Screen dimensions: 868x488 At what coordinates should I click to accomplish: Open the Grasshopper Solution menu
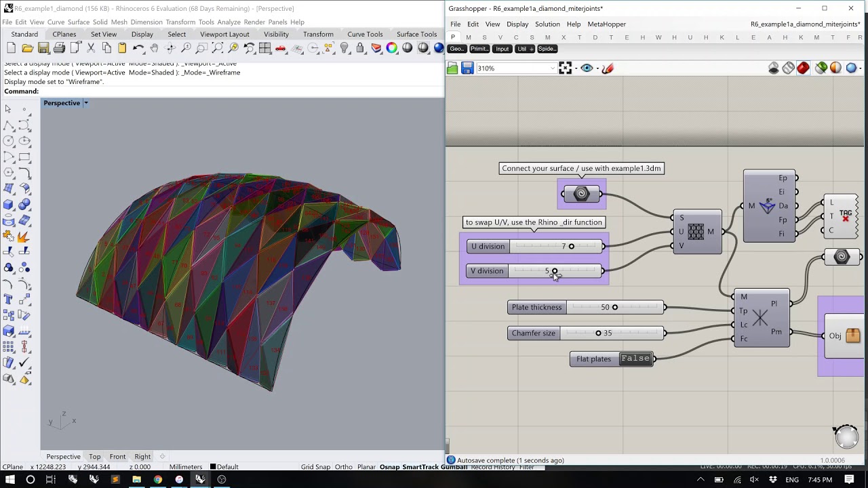[547, 24]
